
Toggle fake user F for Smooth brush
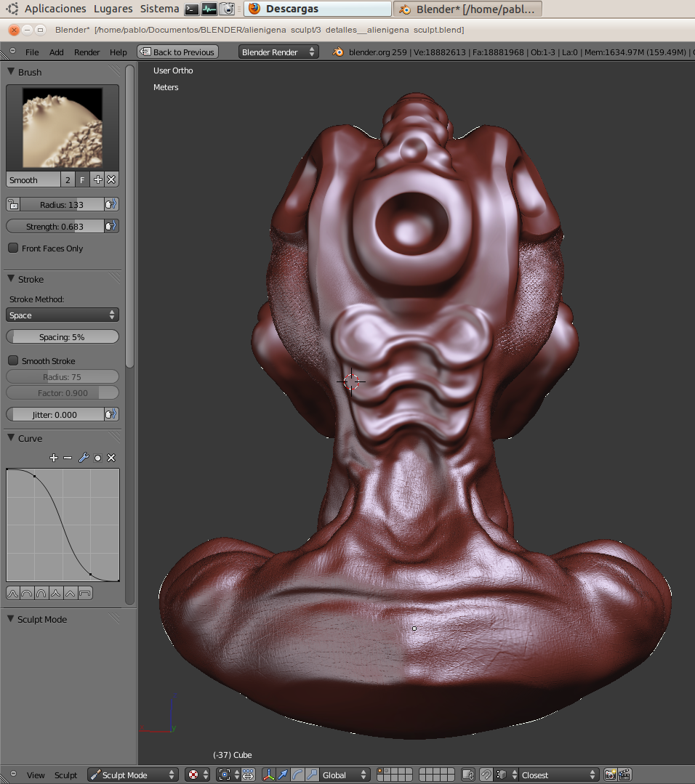(x=83, y=179)
